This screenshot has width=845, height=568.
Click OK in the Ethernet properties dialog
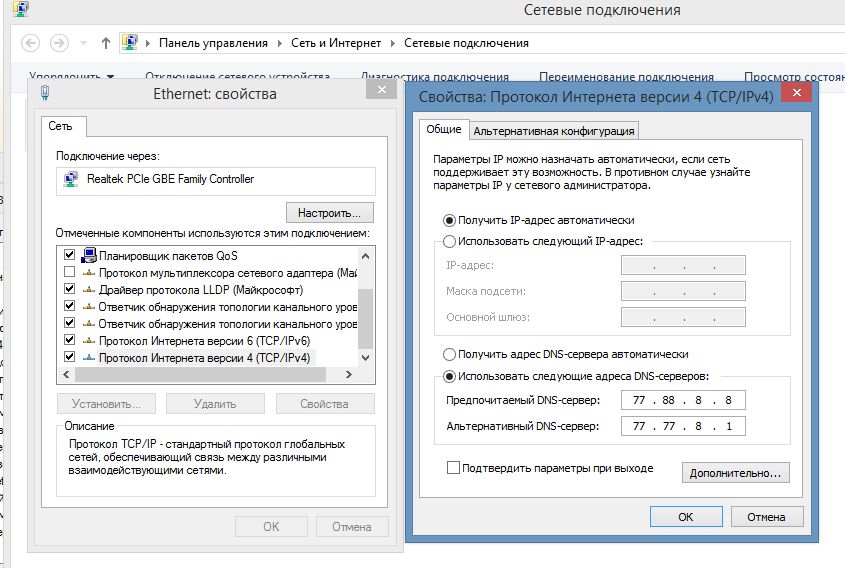pos(271,527)
